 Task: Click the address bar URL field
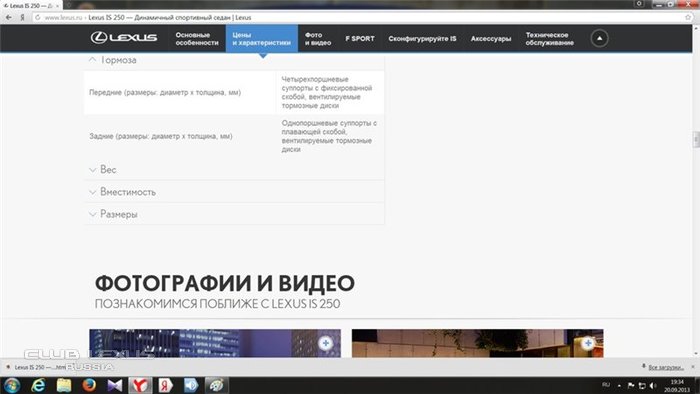[357, 17]
